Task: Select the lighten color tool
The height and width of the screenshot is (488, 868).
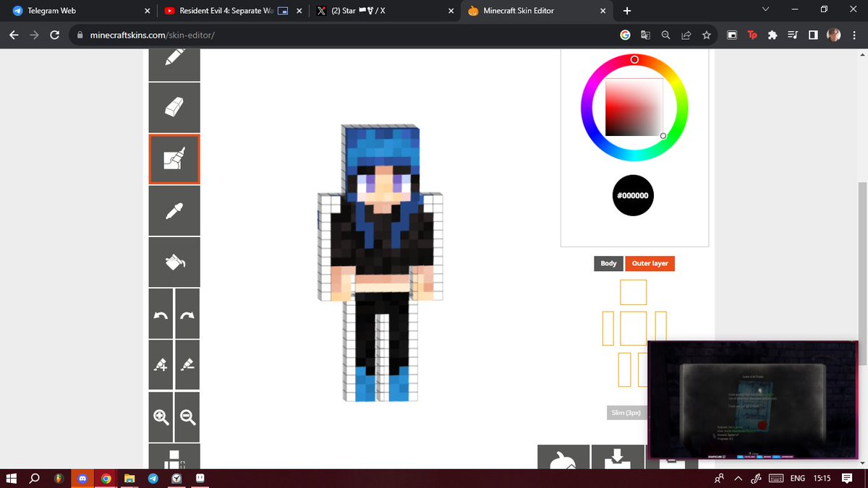Action: [161, 365]
